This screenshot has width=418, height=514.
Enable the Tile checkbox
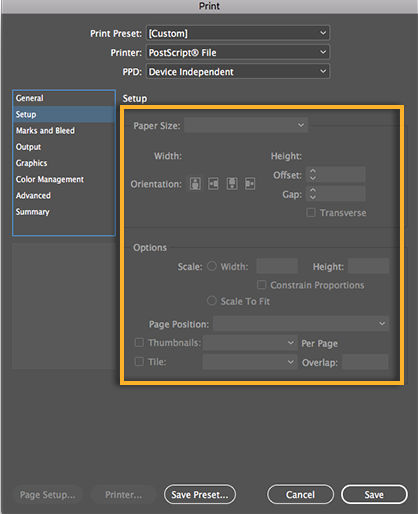[139, 361]
